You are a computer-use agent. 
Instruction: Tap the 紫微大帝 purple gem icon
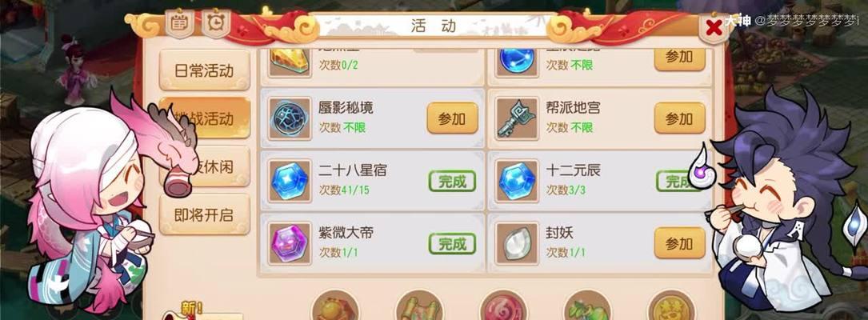click(290, 243)
